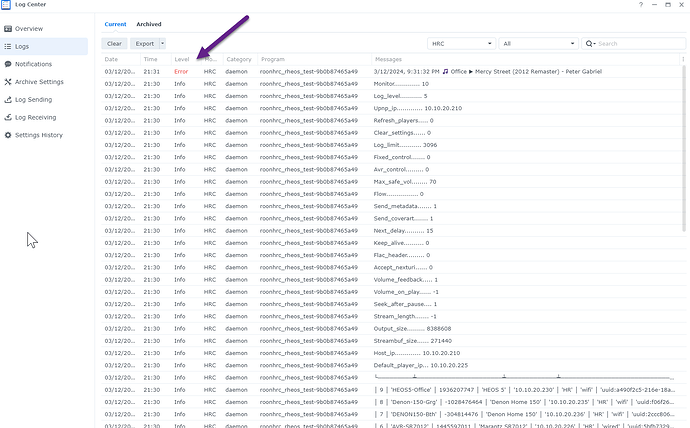
Task: Switch to the Current tab
Action: [x=115, y=24]
